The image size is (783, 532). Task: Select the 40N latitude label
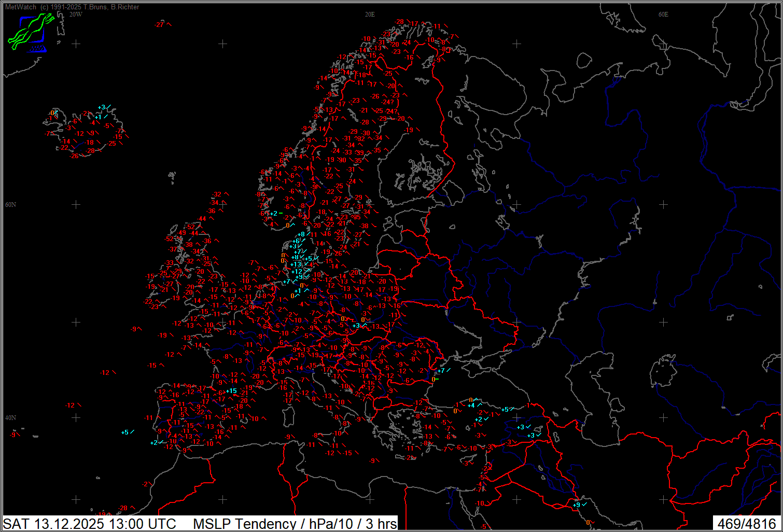(x=10, y=418)
